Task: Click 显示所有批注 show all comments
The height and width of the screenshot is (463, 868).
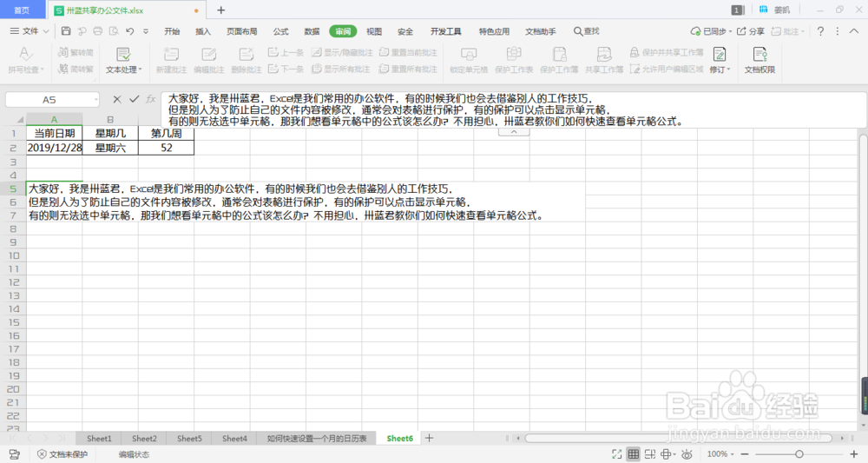Action: tap(340, 69)
